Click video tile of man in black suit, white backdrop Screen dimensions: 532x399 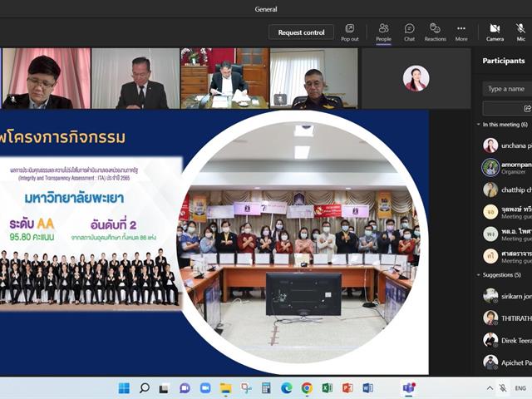[135, 78]
